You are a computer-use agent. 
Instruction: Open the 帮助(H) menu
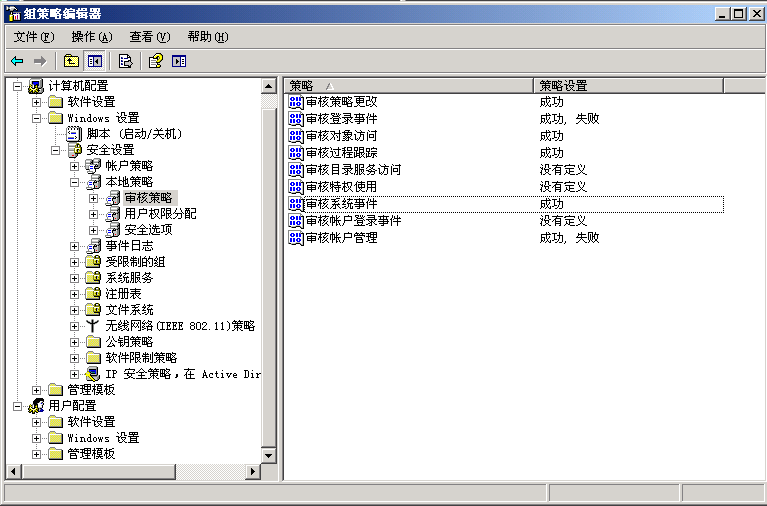(x=208, y=37)
